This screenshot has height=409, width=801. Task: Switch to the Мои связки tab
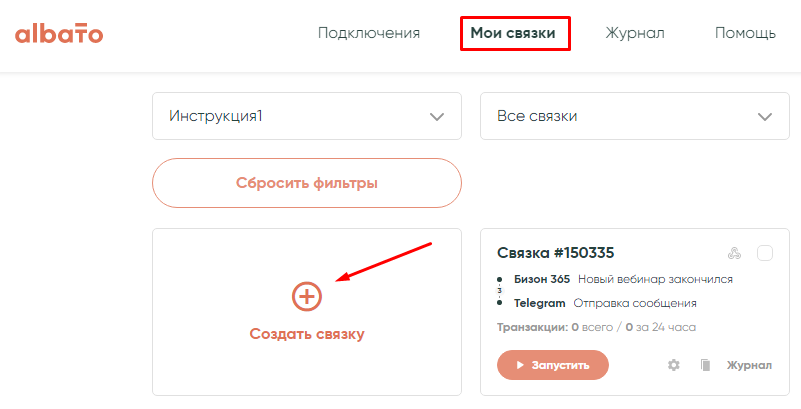click(x=515, y=33)
